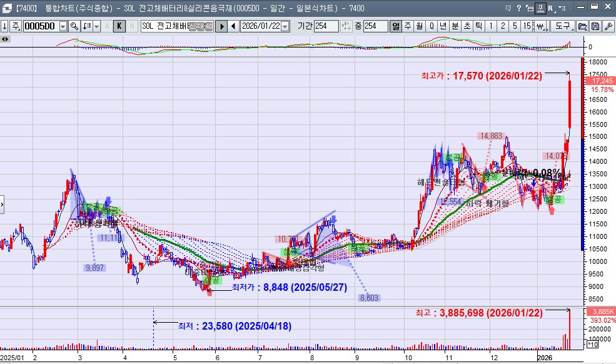Select the 월 monthly chart tab

click(x=419, y=26)
